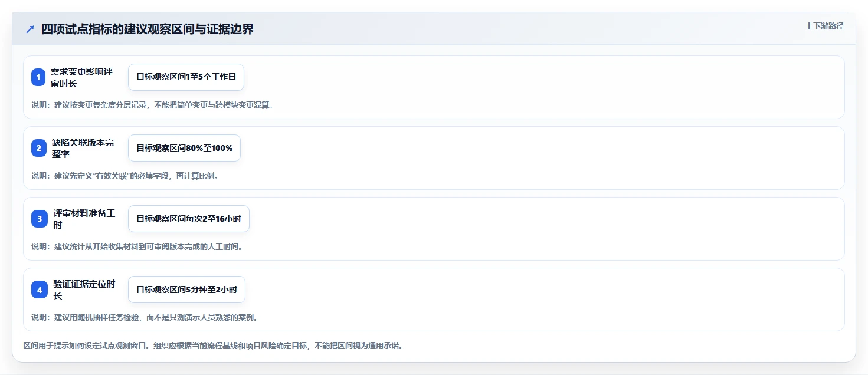Click the note about 有效关联 必填字段
This screenshot has width=868, height=375.
coord(125,176)
